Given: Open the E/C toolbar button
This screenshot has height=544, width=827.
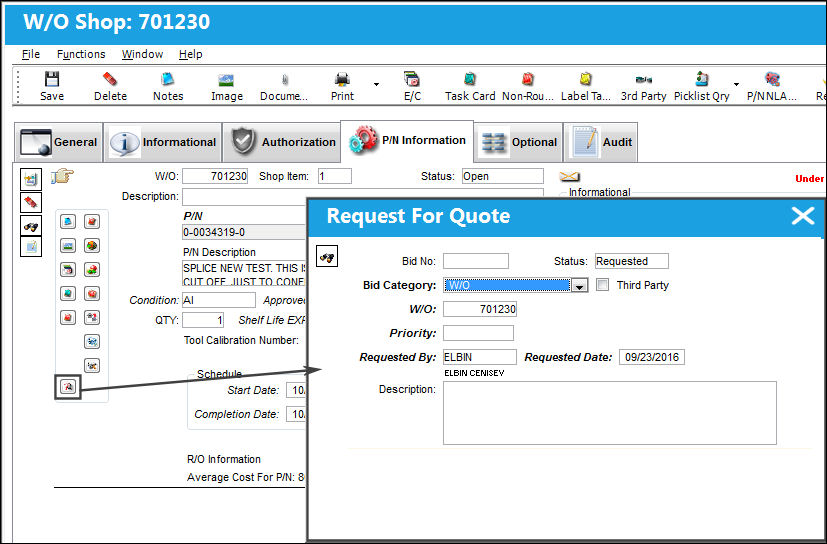Looking at the screenshot, I should [412, 87].
